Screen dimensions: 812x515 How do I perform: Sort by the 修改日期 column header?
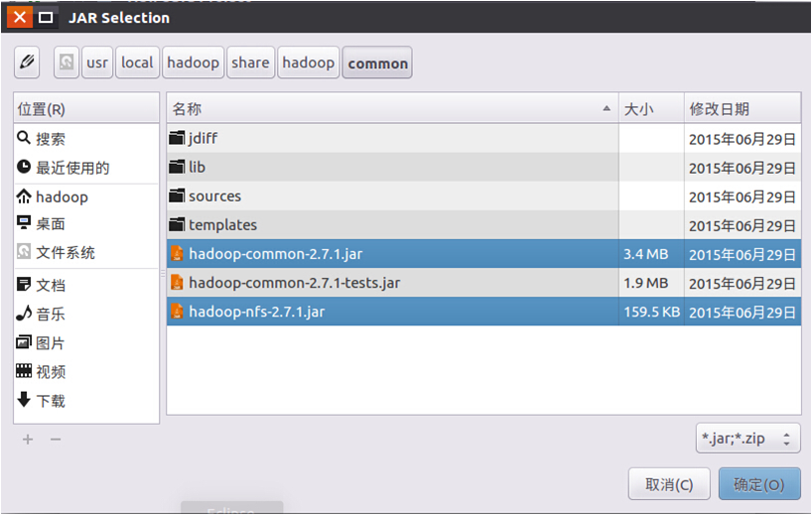tap(741, 109)
